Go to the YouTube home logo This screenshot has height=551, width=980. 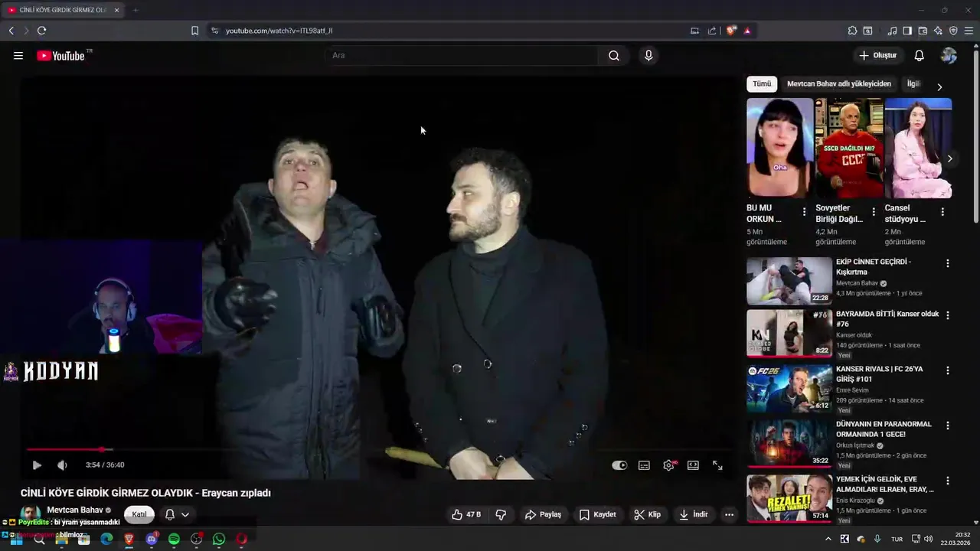(61, 56)
